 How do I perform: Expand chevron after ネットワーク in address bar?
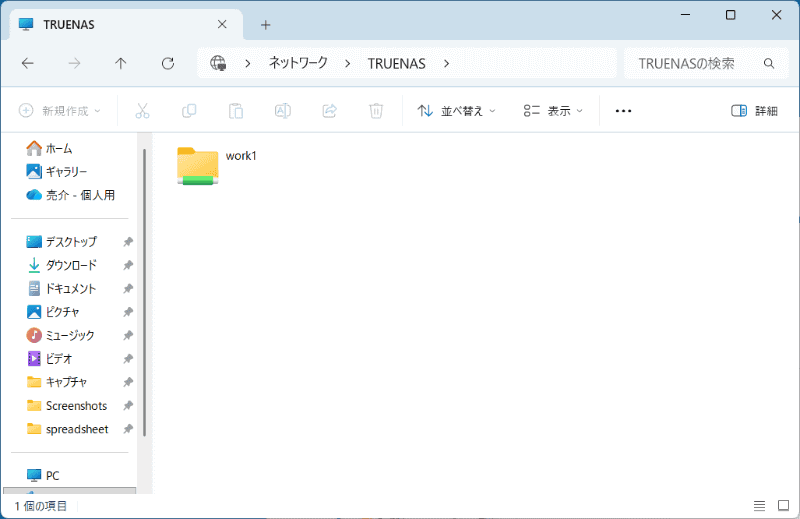(x=347, y=63)
